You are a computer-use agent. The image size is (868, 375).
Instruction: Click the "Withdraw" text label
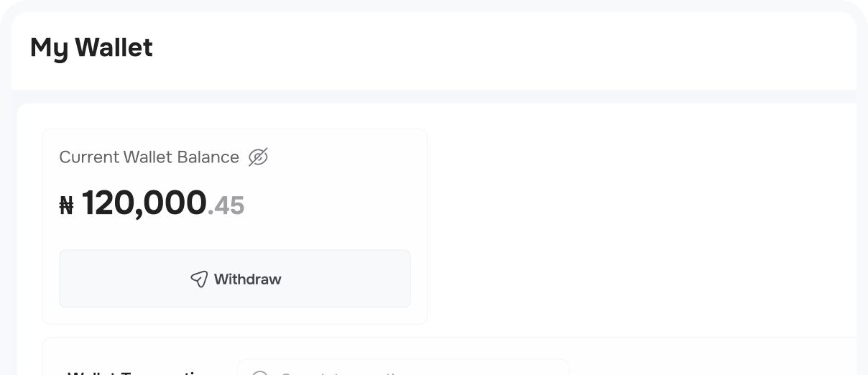point(248,279)
